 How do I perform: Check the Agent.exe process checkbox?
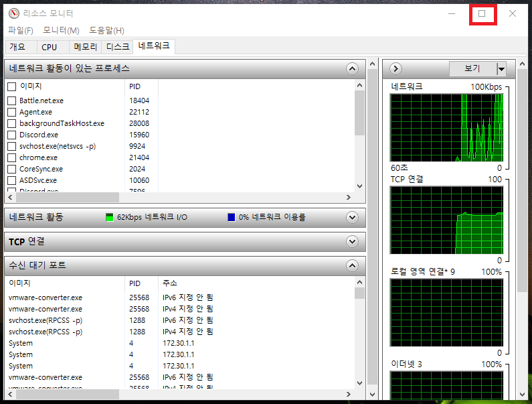pyautogui.click(x=12, y=112)
